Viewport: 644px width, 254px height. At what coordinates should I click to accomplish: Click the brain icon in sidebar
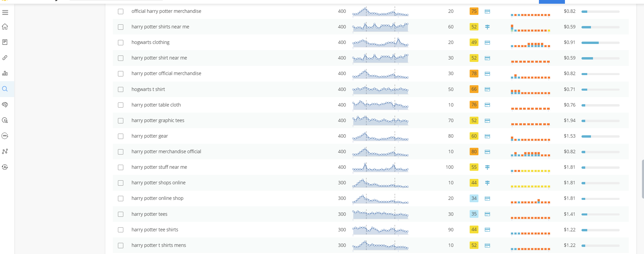point(5,105)
